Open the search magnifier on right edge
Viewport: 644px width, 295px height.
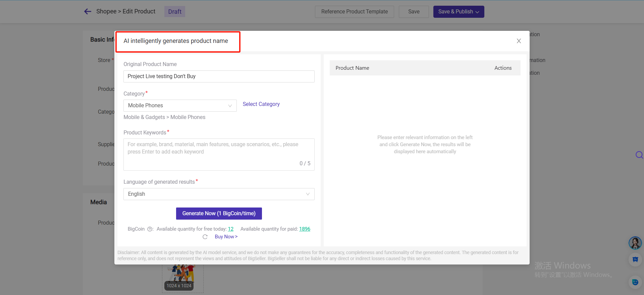pos(639,155)
